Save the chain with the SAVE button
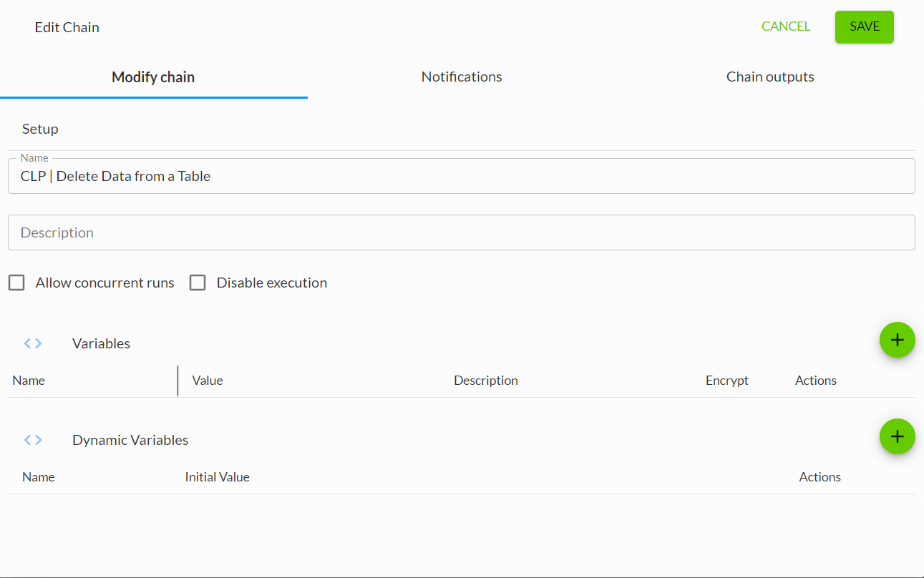 point(864,26)
